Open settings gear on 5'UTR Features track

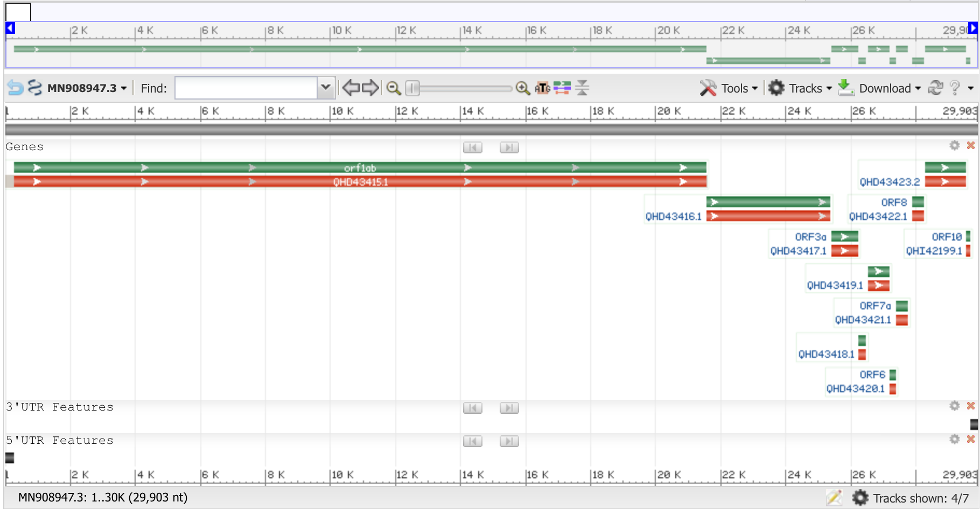pos(955,439)
